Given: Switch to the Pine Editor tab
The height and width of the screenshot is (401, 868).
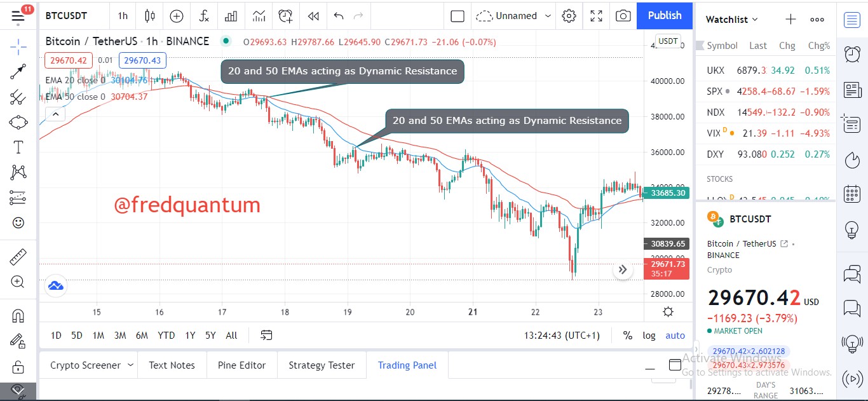Looking at the screenshot, I should pos(241,365).
